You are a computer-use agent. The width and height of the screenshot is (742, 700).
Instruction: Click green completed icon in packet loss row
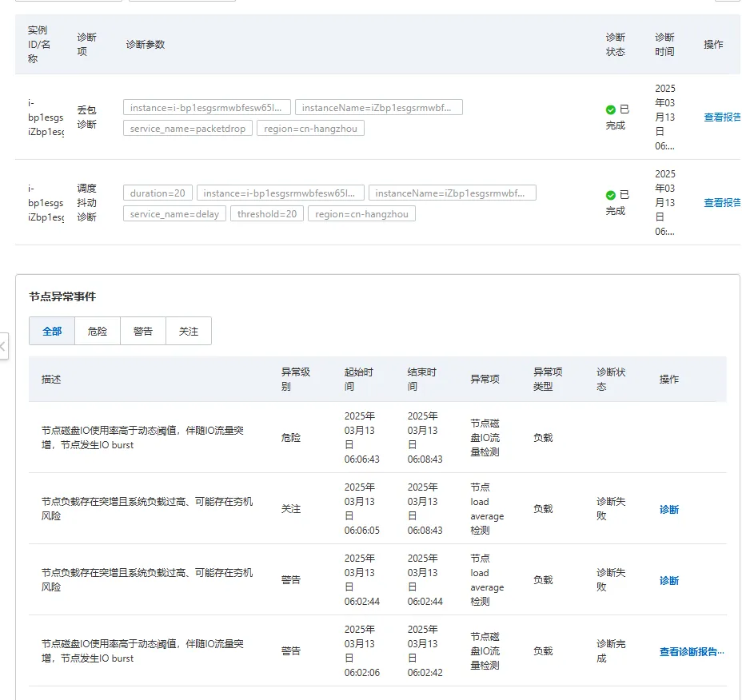(x=610, y=109)
